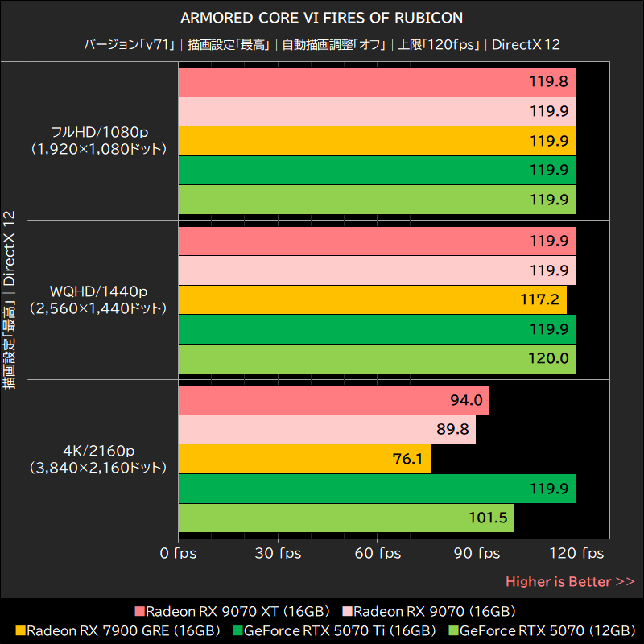Click the 119.8 value in 1080p group
The height and width of the screenshot is (644, 644).
(x=548, y=81)
